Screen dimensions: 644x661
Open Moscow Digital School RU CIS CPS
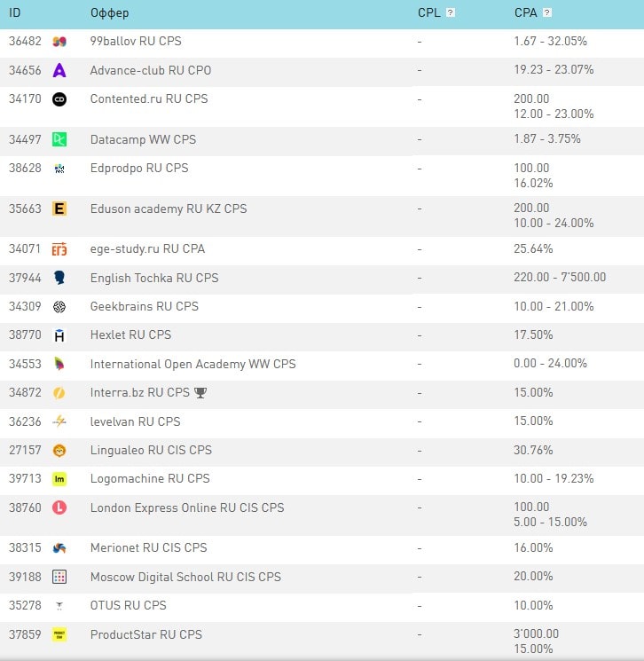185,577
